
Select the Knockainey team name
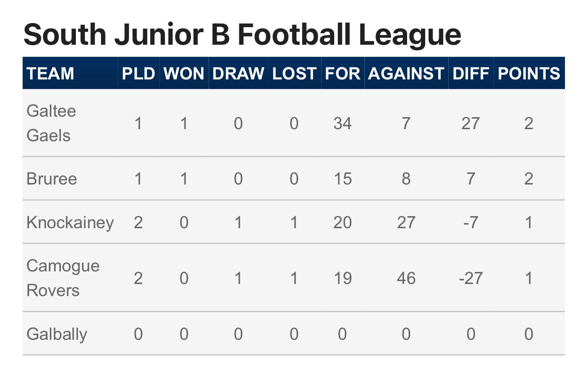tap(70, 222)
